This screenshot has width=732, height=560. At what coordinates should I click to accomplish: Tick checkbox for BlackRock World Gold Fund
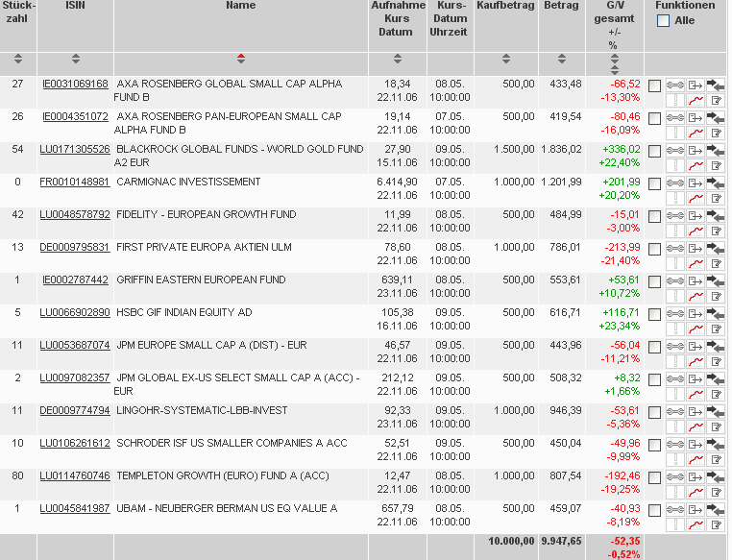[654, 151]
